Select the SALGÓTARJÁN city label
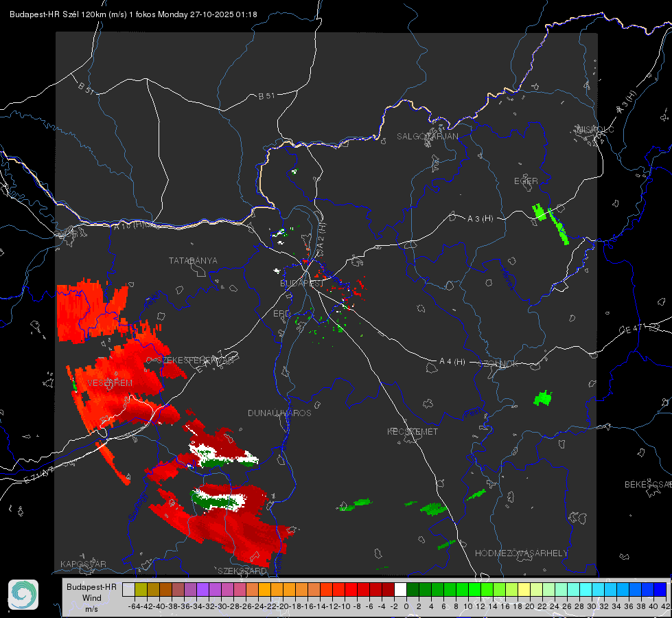The height and width of the screenshot is (618, 672). 427,137
